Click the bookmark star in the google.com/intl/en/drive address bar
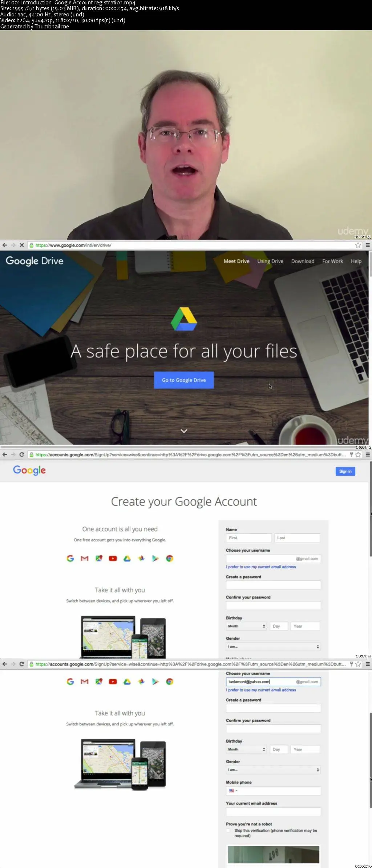The width and height of the screenshot is (372, 868). [x=358, y=245]
